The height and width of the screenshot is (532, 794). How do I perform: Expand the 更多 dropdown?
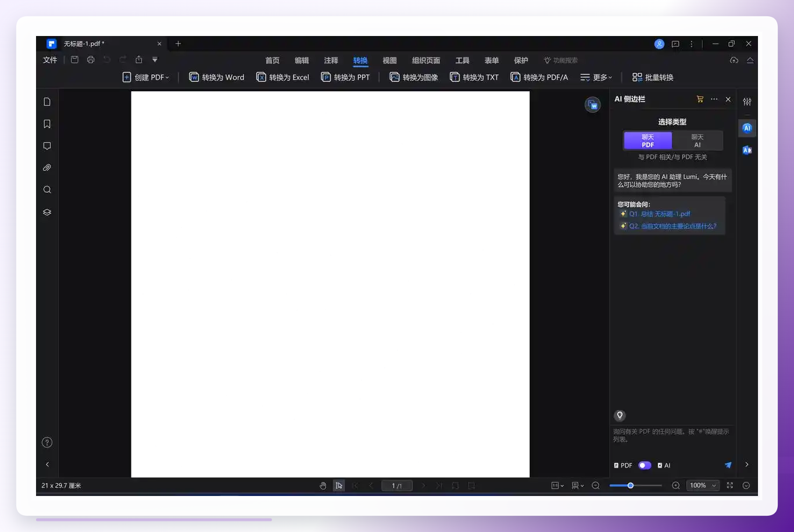pyautogui.click(x=596, y=77)
